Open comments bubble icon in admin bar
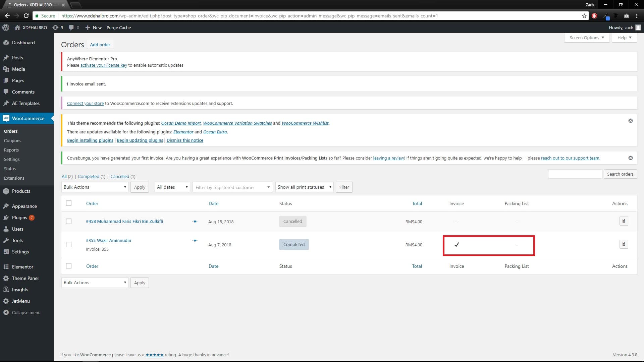Screen dimensions: 644x362 click(71, 27)
